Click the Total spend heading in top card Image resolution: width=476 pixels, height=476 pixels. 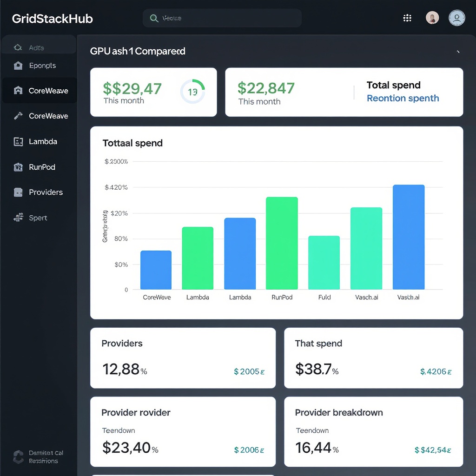393,85
